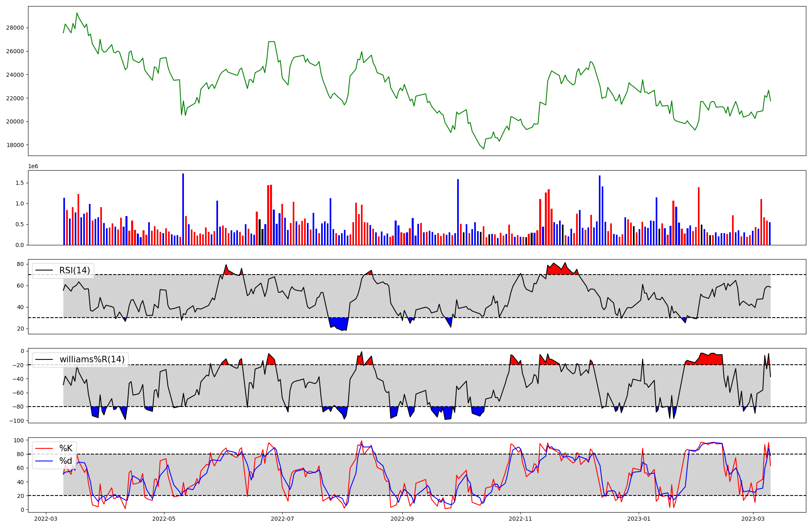Click the blue line swatch beside %d

click(44, 461)
